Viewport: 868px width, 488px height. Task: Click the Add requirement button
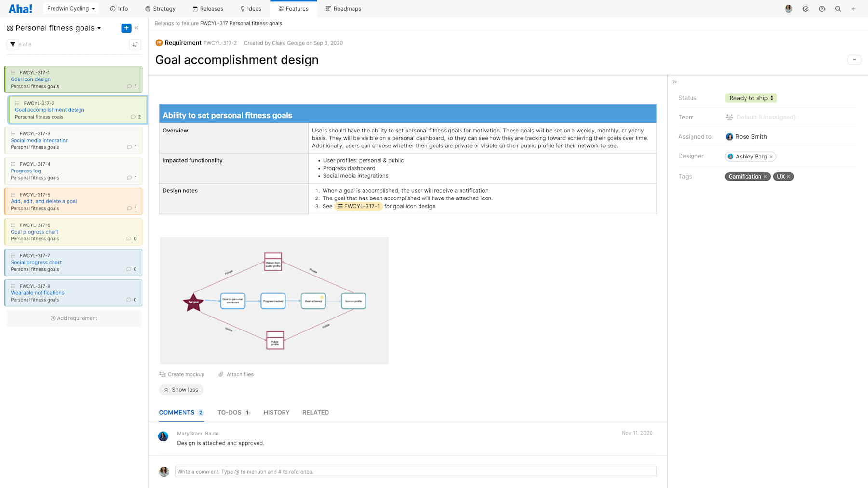point(73,318)
